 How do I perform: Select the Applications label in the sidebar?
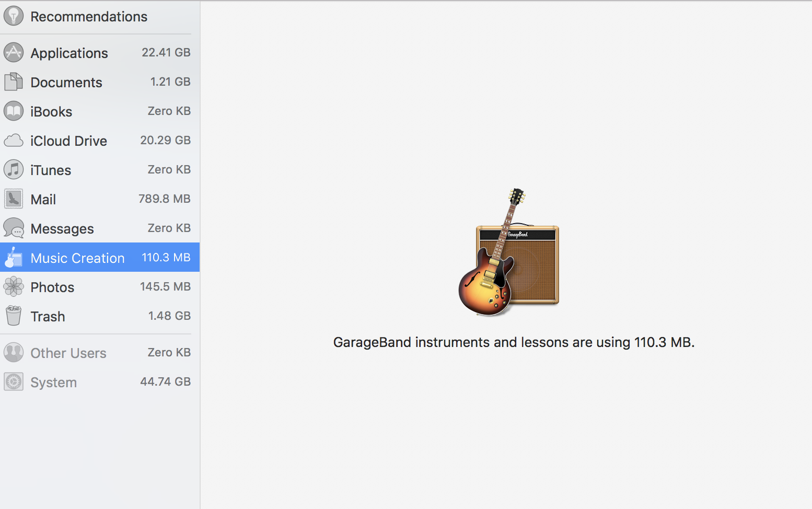[69, 53]
